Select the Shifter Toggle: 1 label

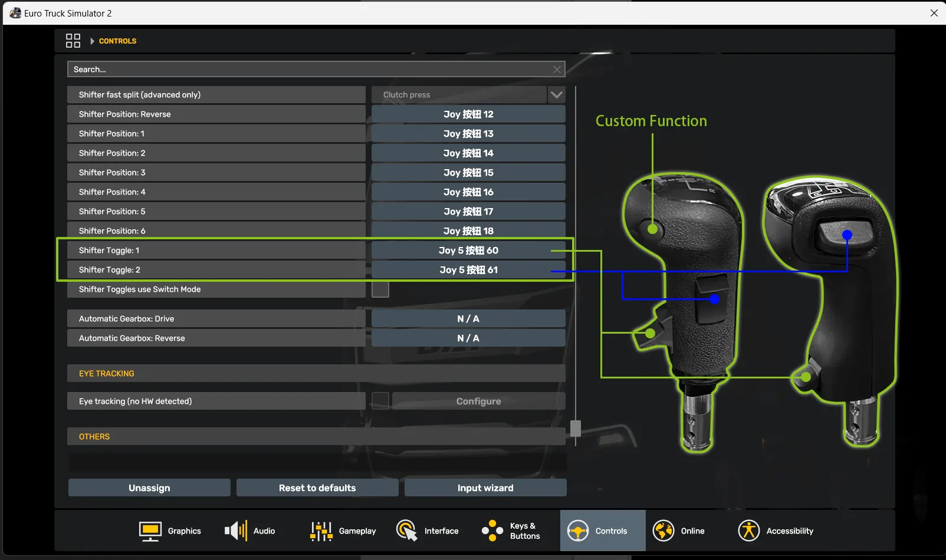click(216, 251)
